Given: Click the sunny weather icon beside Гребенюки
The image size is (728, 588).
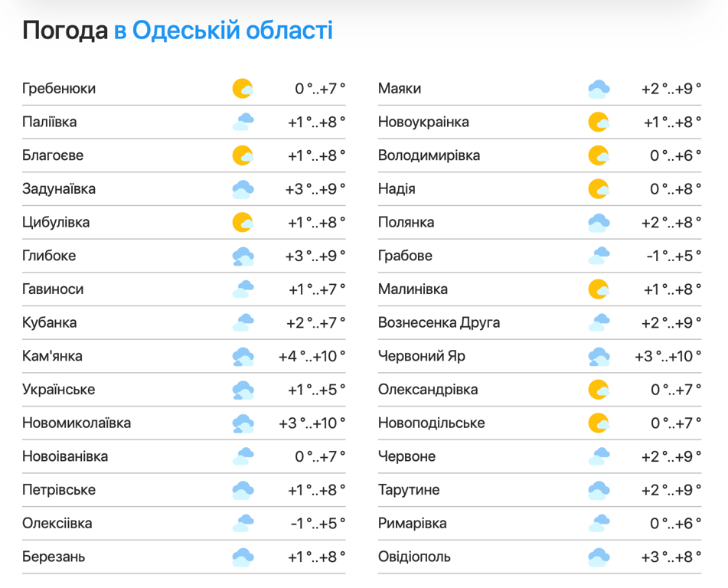Looking at the screenshot, I should [x=243, y=89].
